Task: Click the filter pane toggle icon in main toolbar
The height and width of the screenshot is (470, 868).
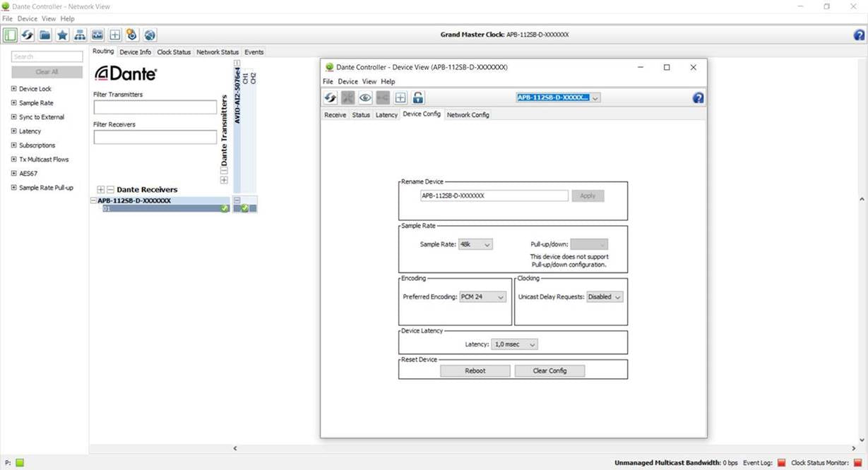Action: click(x=10, y=35)
